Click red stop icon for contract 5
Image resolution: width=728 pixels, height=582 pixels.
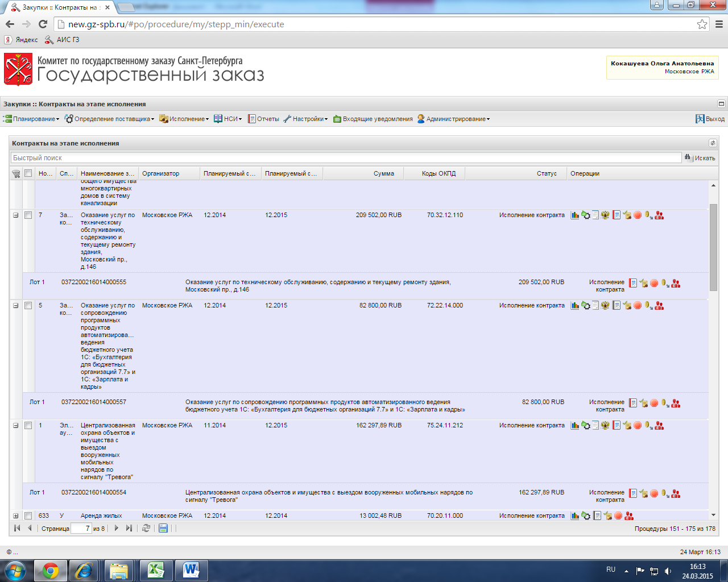638,305
